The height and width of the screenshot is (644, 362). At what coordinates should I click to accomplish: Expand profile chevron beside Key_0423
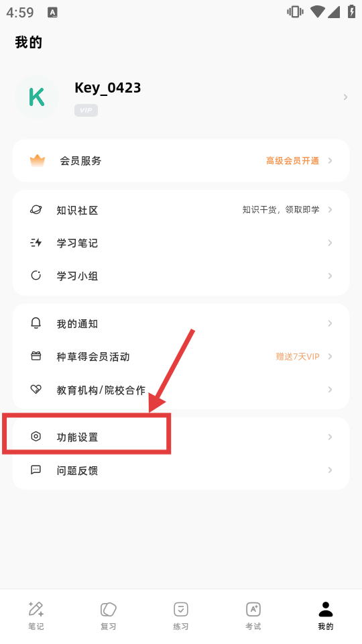(346, 97)
